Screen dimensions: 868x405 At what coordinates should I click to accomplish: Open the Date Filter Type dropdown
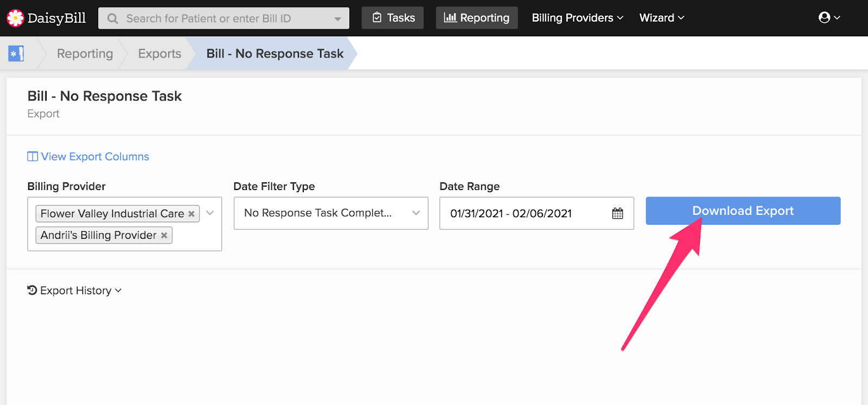pyautogui.click(x=331, y=213)
